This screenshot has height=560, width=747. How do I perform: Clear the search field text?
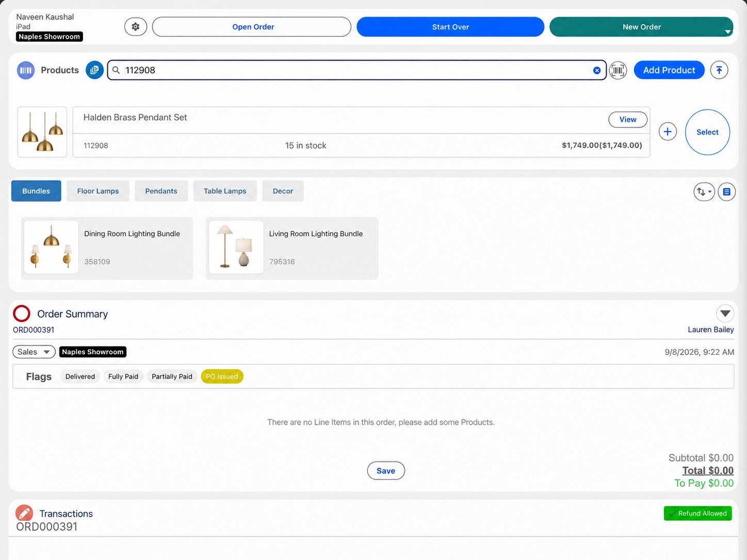click(x=597, y=70)
